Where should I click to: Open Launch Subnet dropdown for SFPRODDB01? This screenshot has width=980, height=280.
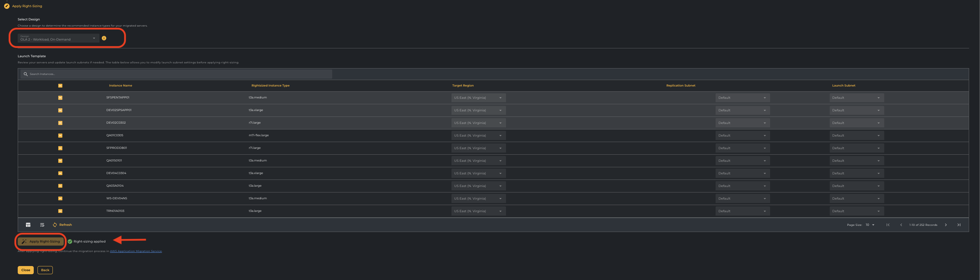856,148
